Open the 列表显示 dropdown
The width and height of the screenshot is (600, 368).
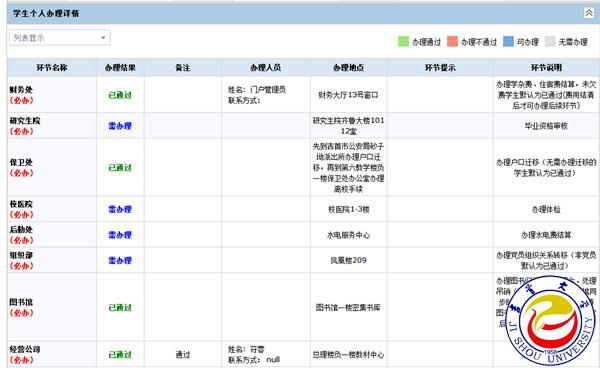[60, 37]
